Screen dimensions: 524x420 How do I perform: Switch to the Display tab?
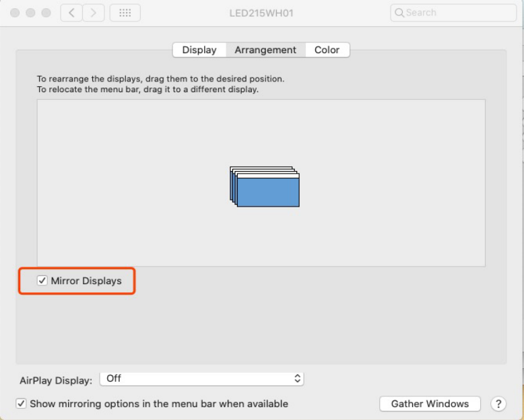199,50
